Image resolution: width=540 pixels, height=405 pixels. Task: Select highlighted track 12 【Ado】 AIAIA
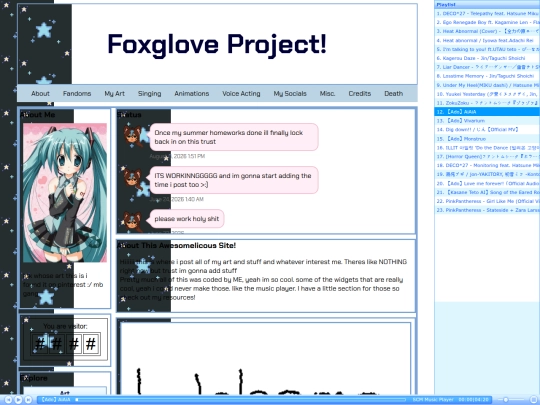click(x=487, y=112)
